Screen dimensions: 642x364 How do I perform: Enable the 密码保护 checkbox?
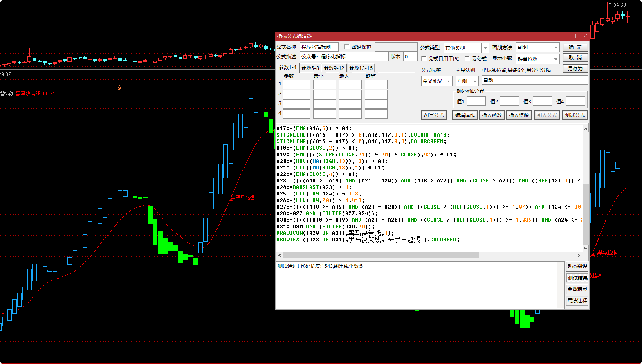347,47
